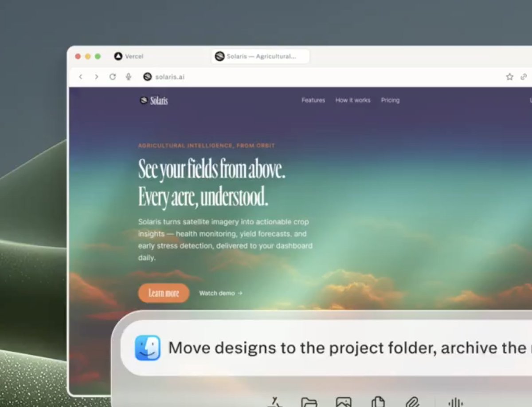This screenshot has width=532, height=407.
Task: Click the Solaris logo in the page header
Action: click(x=154, y=101)
